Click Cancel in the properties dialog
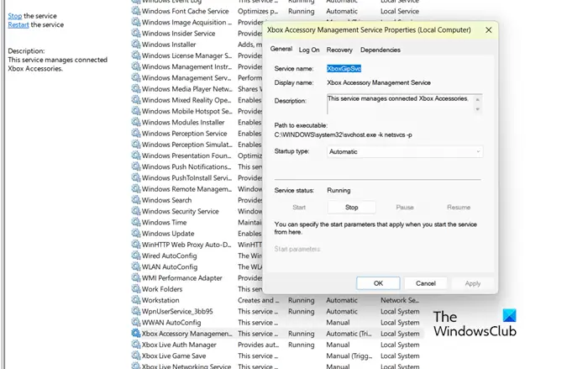Image resolution: width=588 pixels, height=369 pixels. click(x=426, y=283)
